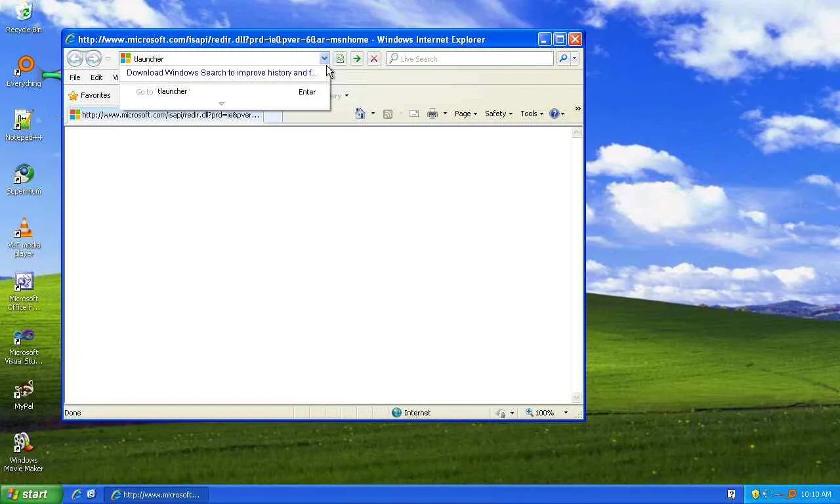Screen dimensions: 840x504
Task: Click the Print icon
Action: coord(432,114)
